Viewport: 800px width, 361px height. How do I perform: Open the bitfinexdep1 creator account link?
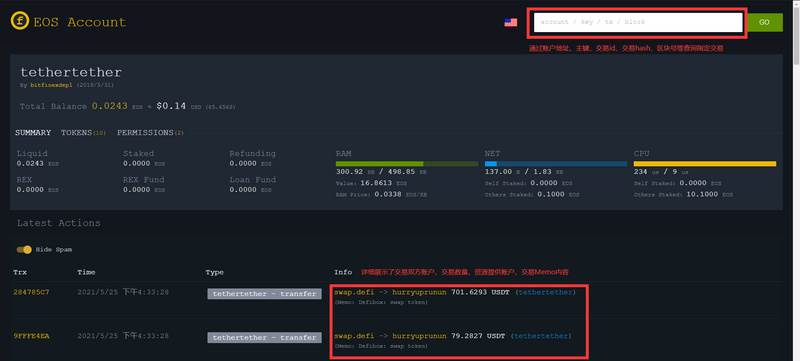(51, 86)
